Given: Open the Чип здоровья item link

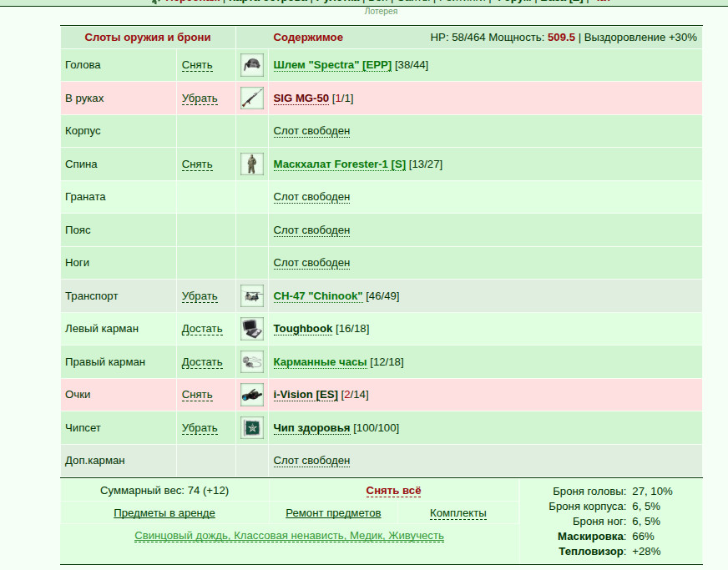Looking at the screenshot, I should 311,428.
